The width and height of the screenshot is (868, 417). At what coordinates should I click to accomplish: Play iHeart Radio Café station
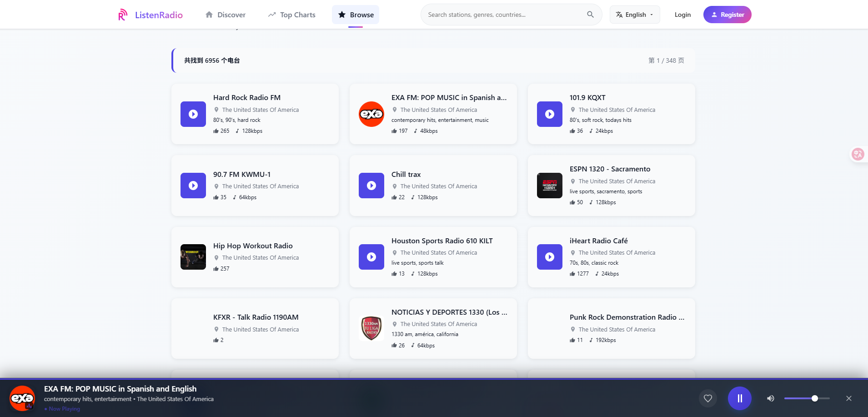coord(550,257)
